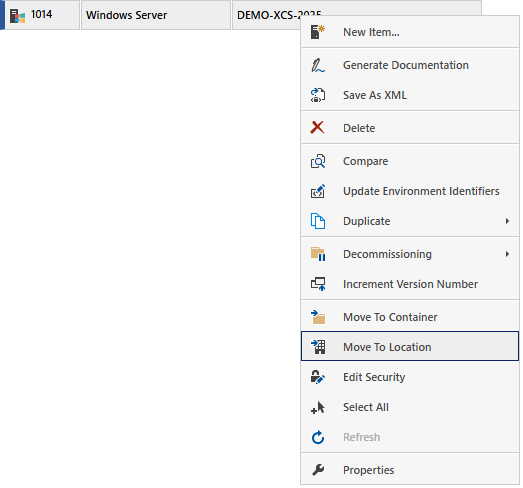Click the New Item server icon

click(318, 32)
